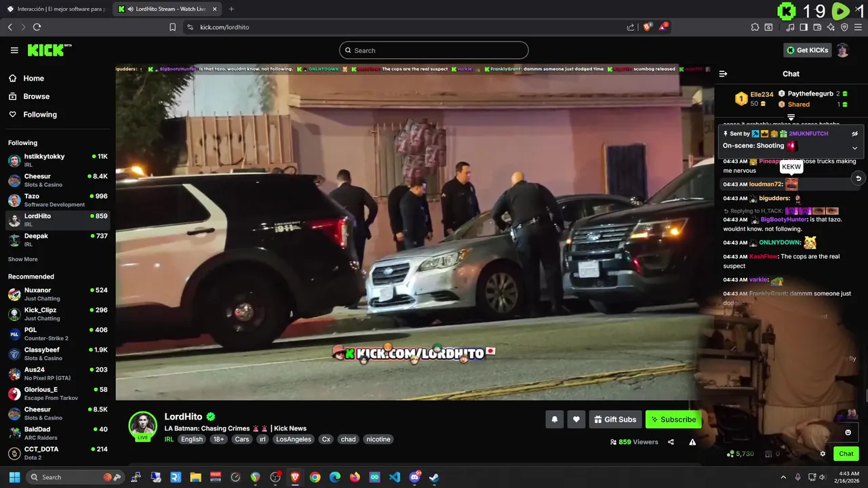Toggle stream notifications bell

[x=554, y=420]
